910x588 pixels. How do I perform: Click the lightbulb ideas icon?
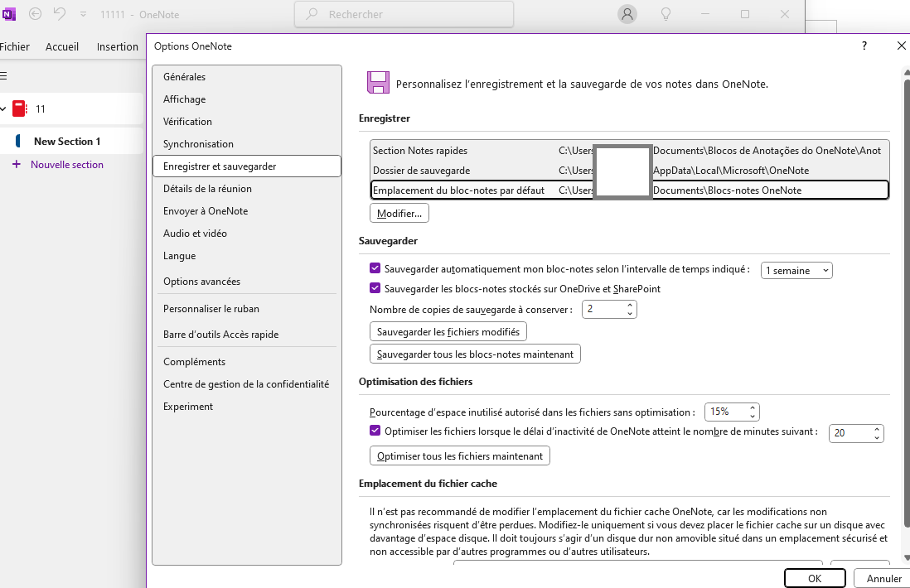point(666,15)
